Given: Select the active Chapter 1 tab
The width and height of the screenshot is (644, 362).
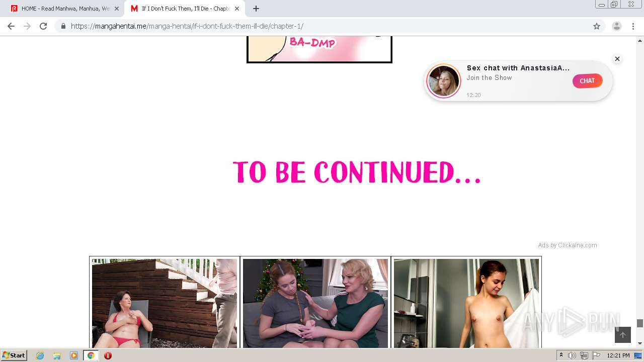Looking at the screenshot, I should click(185, 9).
